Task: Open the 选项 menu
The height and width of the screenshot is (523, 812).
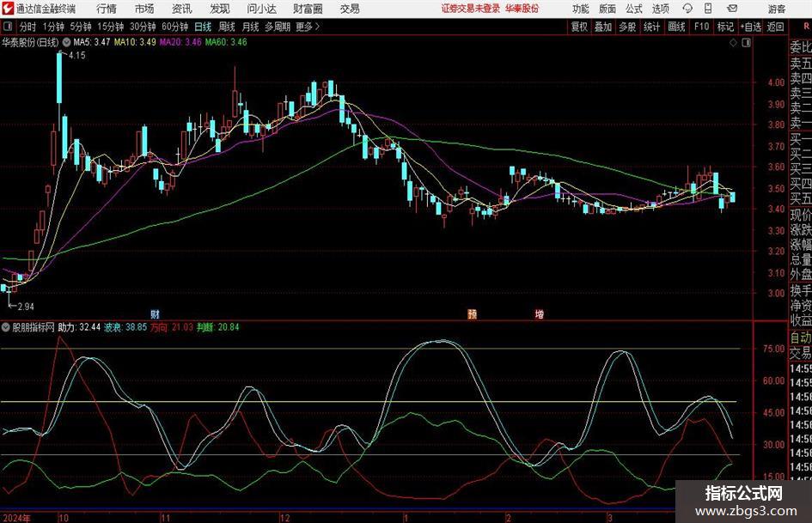Action: coord(660,9)
